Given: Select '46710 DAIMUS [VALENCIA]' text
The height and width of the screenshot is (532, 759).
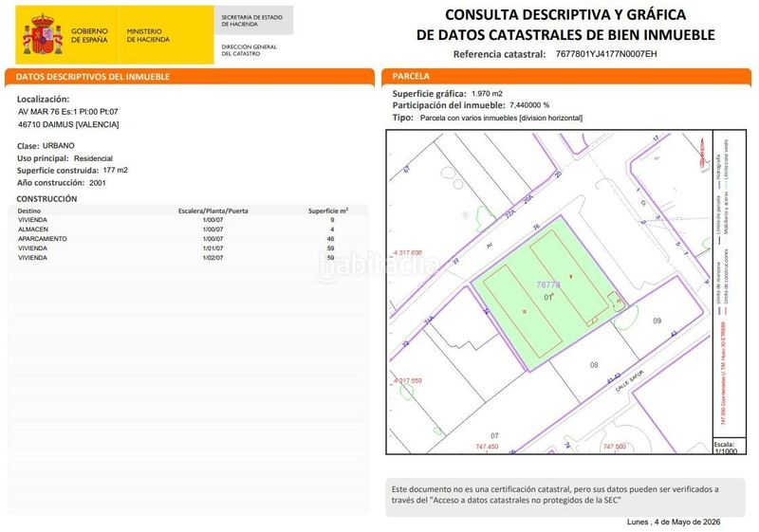Looking at the screenshot, I should (x=68, y=124).
